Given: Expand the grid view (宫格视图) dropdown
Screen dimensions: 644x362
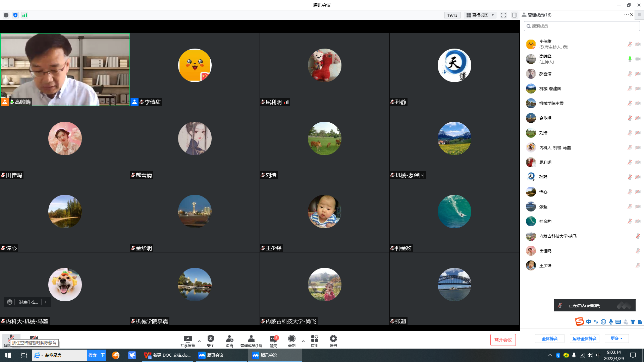Looking at the screenshot, I should 480,15.
